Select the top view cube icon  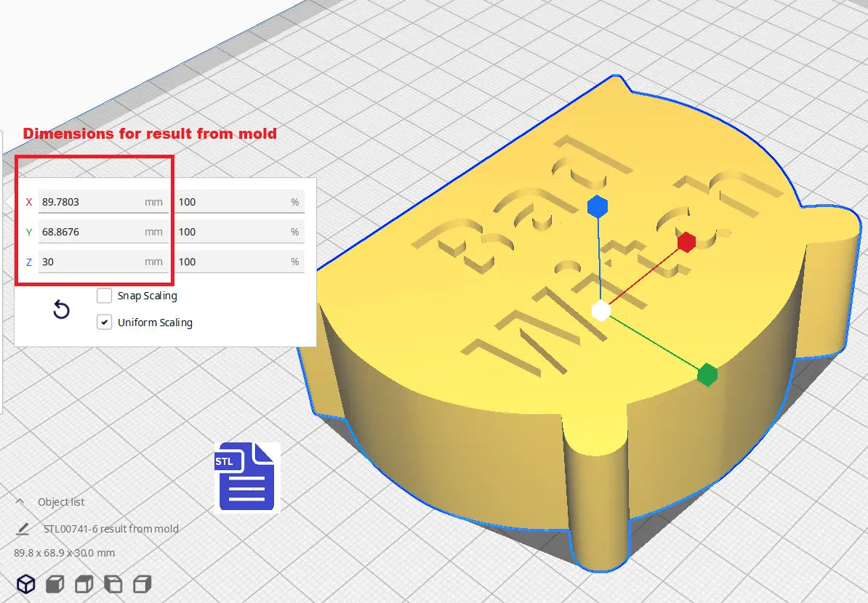pyautogui.click(x=84, y=583)
